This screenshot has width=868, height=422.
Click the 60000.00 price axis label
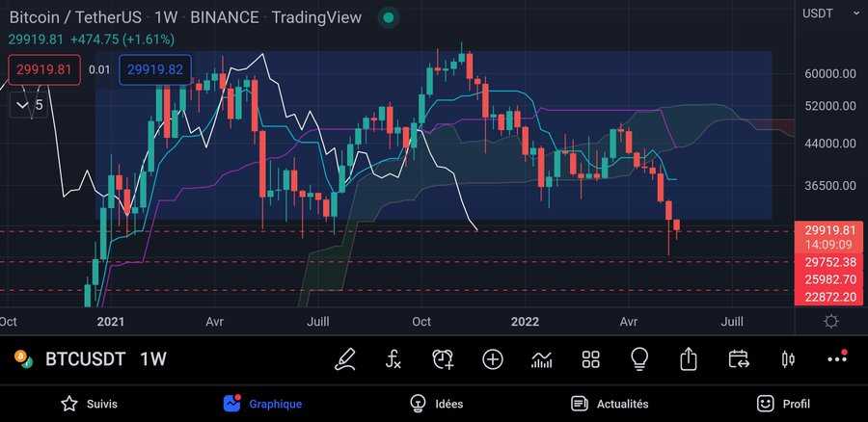pyautogui.click(x=830, y=73)
